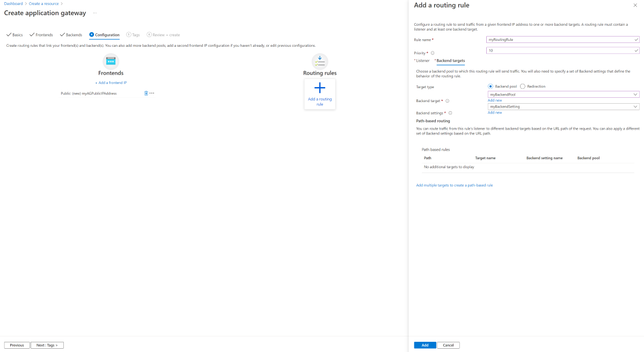Click the Public myAGPublicIPAddress frontend entry

[x=89, y=93]
